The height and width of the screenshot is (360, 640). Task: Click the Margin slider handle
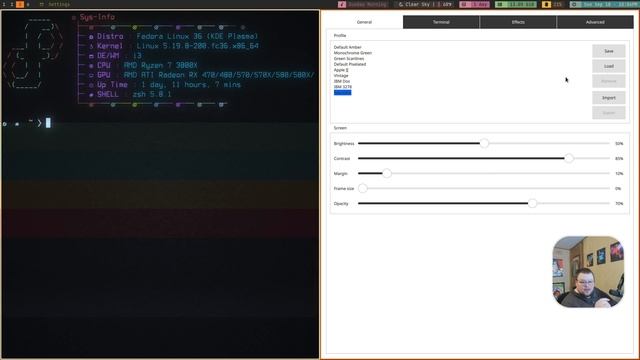(x=387, y=173)
